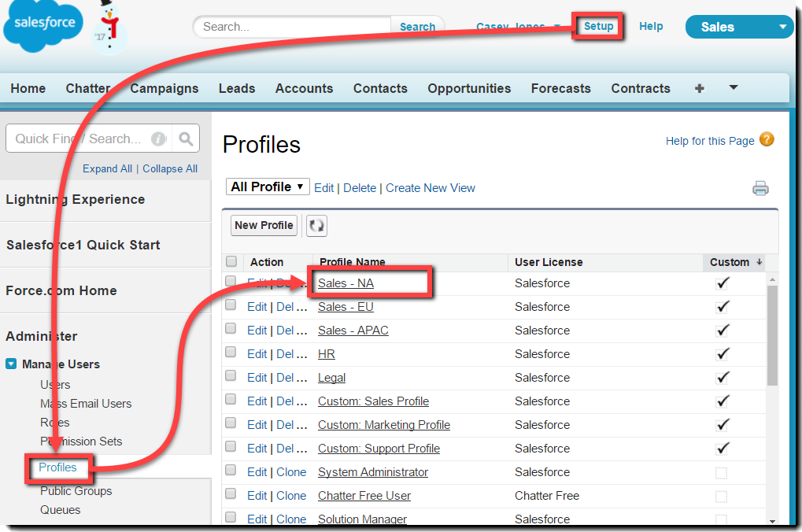
Task: Click the plus icon to add a tab
Action: (x=699, y=89)
